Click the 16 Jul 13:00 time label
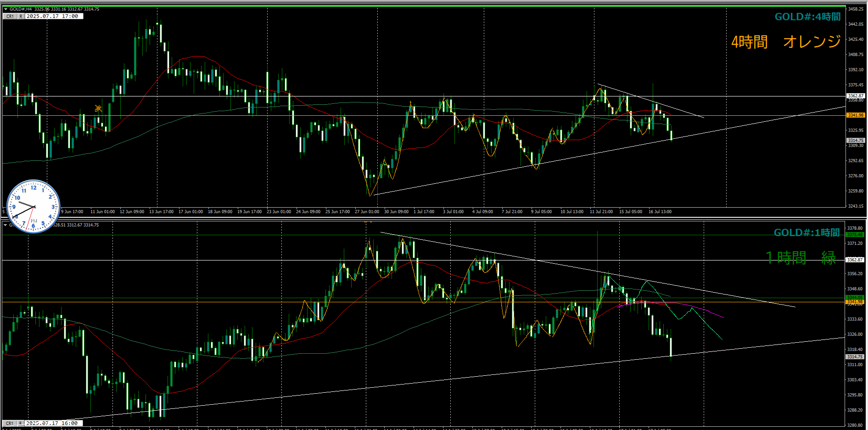The image size is (868, 430). coord(660,212)
